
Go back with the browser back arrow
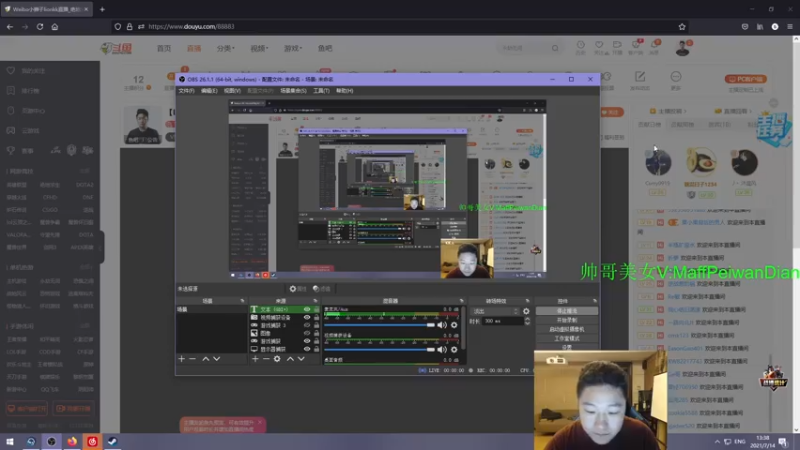click(10, 27)
